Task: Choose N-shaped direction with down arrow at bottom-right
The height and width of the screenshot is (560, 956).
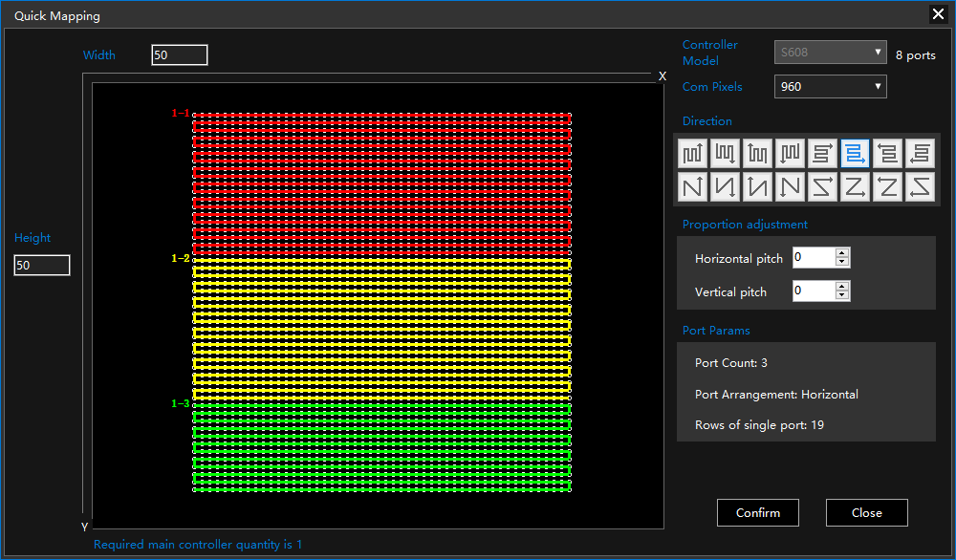Action: coord(725,186)
